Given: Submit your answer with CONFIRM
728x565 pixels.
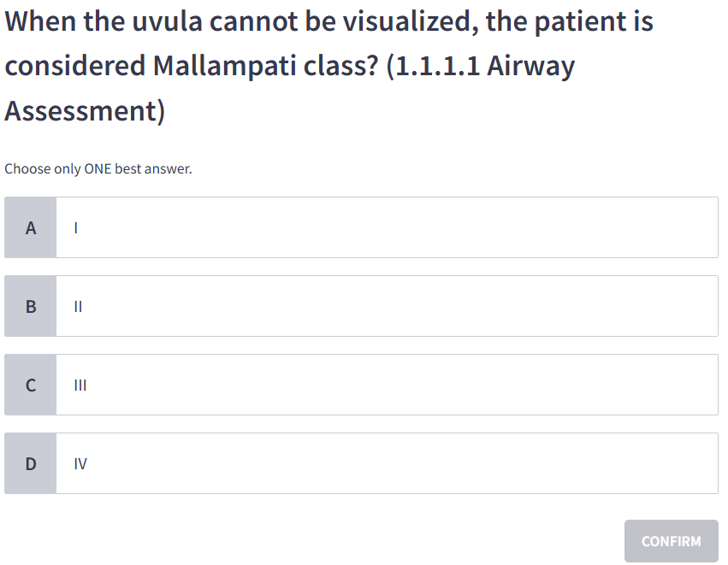Looking at the screenshot, I should [x=672, y=540].
